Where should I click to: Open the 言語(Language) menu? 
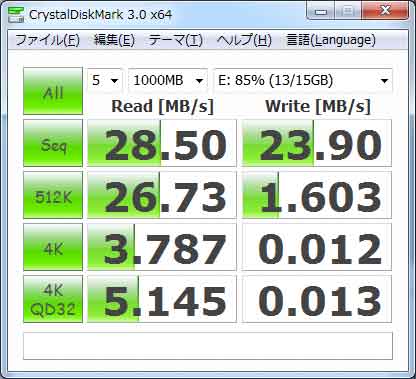(331, 40)
